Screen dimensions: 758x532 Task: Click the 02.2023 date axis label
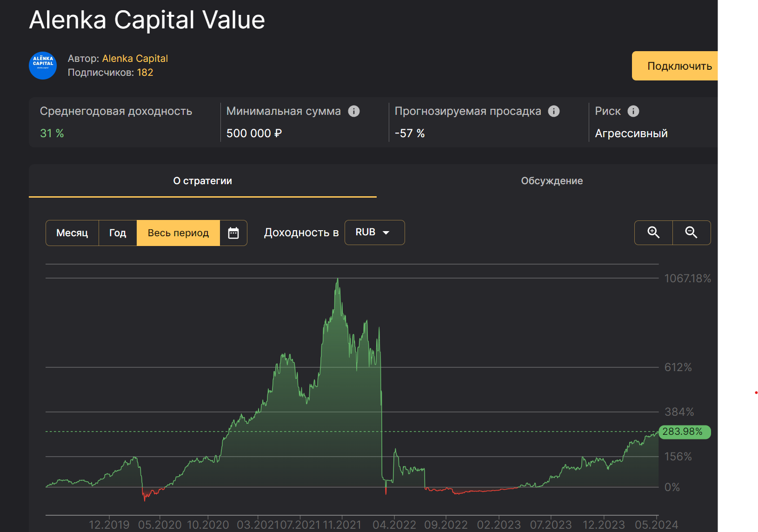[499, 525]
